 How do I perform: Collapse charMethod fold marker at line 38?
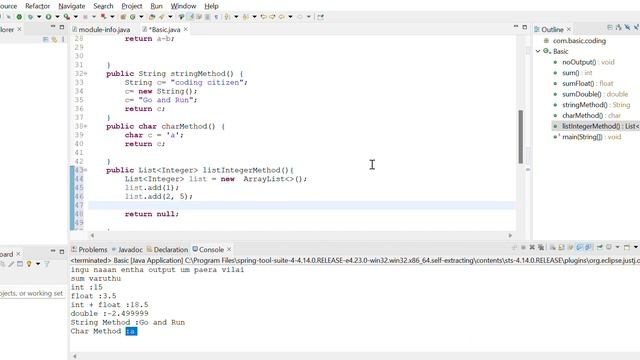pyautogui.click(x=86, y=127)
